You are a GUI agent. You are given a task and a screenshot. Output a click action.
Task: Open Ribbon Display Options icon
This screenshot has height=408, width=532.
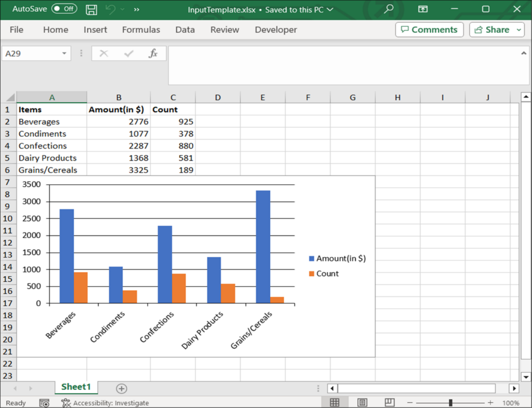click(423, 9)
